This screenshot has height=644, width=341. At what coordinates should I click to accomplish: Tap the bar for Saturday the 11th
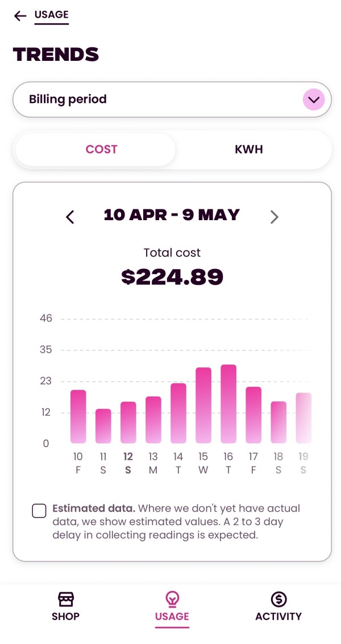point(103,426)
